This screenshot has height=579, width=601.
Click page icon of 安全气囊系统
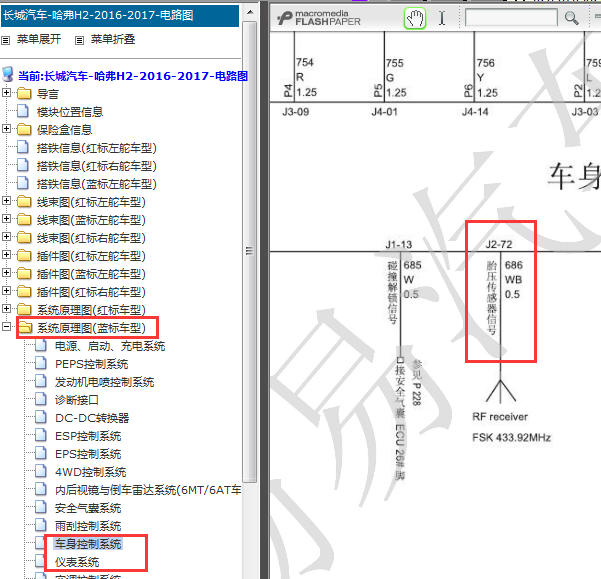click(41, 507)
